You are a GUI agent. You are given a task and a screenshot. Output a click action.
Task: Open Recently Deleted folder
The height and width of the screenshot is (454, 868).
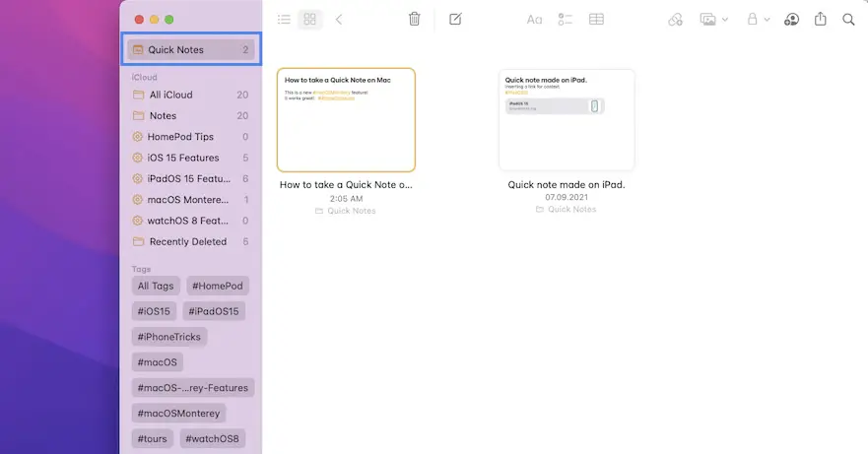191,242
